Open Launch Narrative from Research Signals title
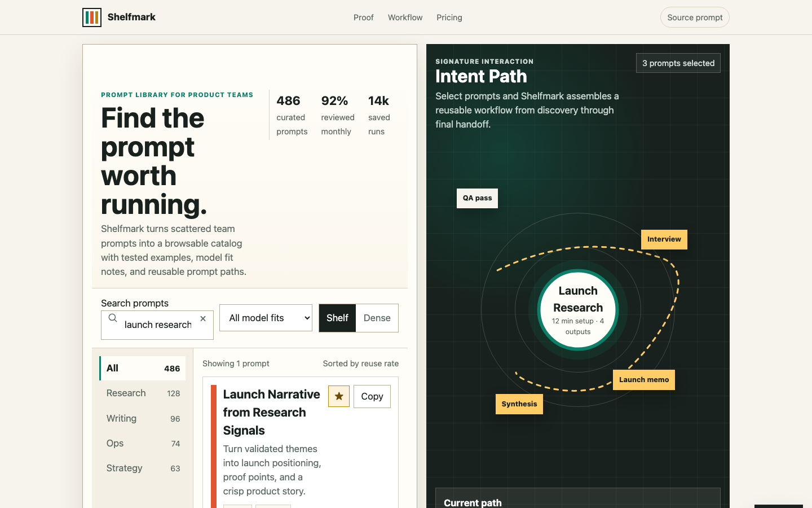 tap(271, 412)
